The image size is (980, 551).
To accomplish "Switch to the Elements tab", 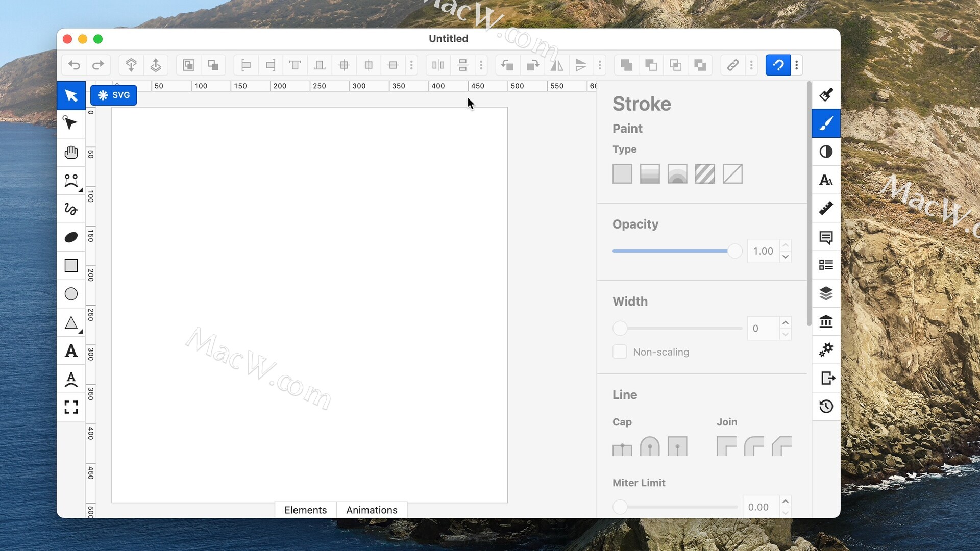I will [x=305, y=510].
